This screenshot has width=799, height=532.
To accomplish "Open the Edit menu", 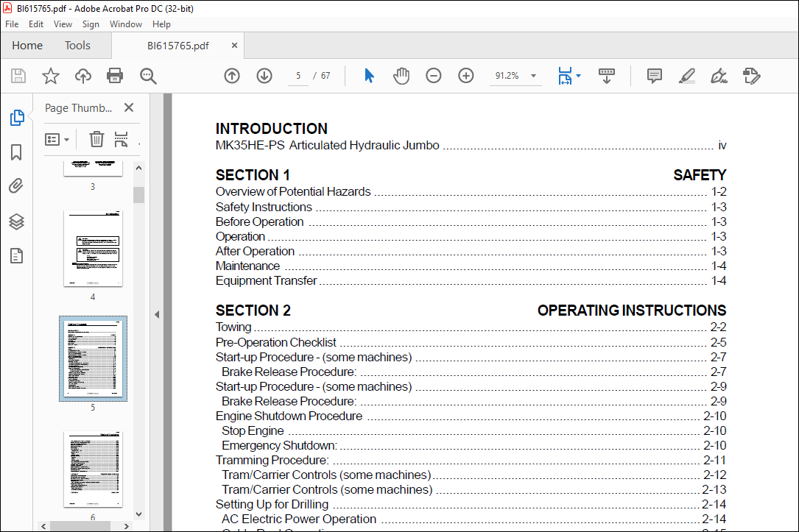I will pyautogui.click(x=35, y=24).
